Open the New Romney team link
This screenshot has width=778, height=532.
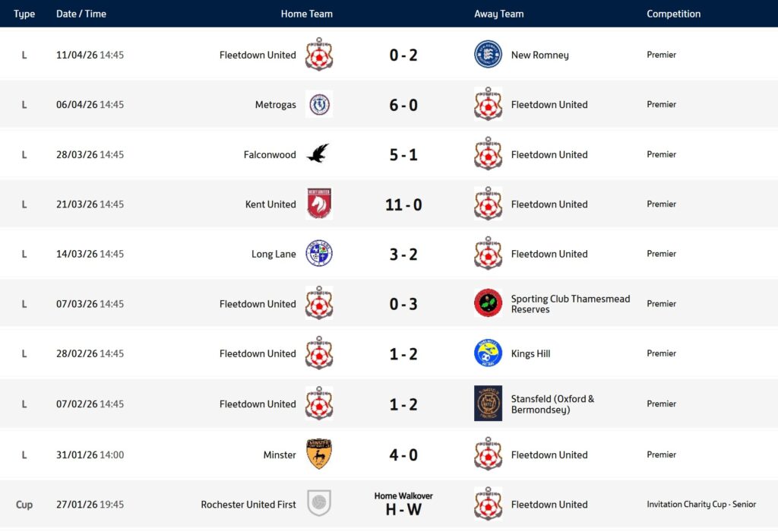(x=539, y=55)
